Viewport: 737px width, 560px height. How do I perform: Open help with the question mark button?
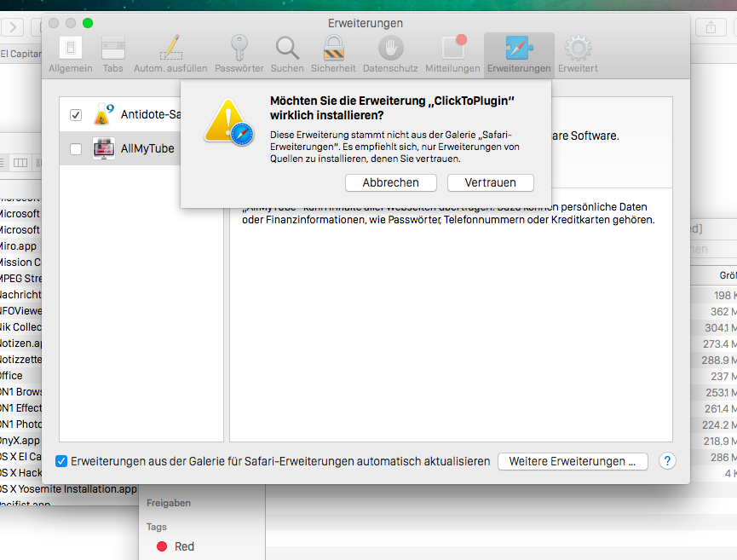coord(667,461)
